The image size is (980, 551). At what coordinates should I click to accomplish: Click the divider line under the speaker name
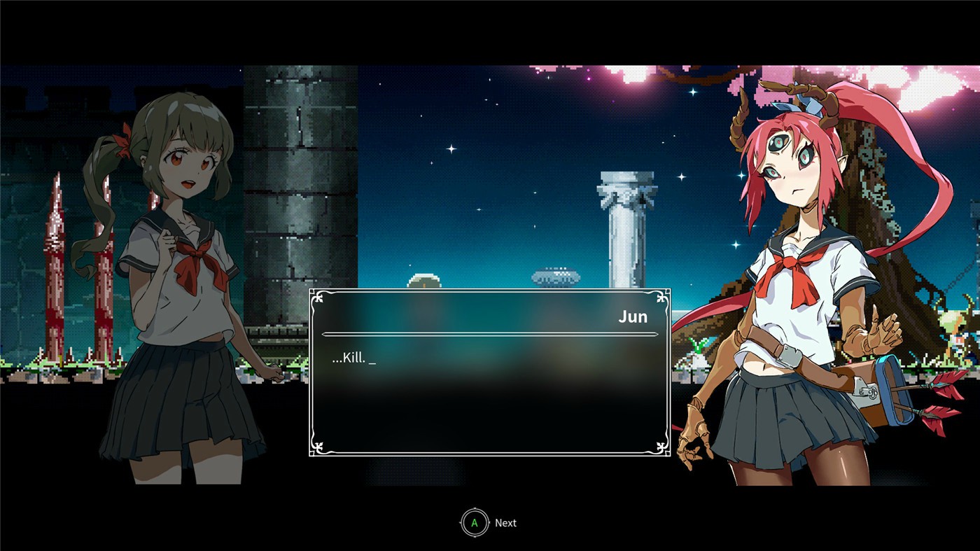click(x=489, y=335)
